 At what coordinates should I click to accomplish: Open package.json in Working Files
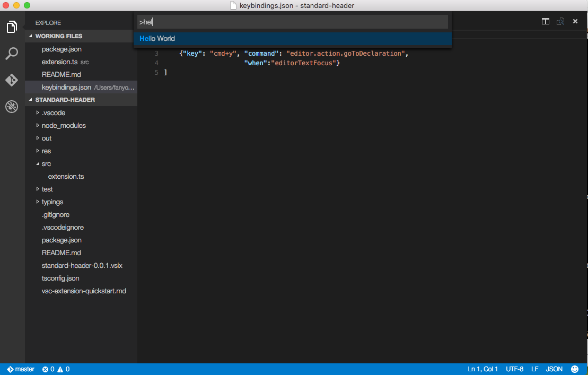(81, 49)
